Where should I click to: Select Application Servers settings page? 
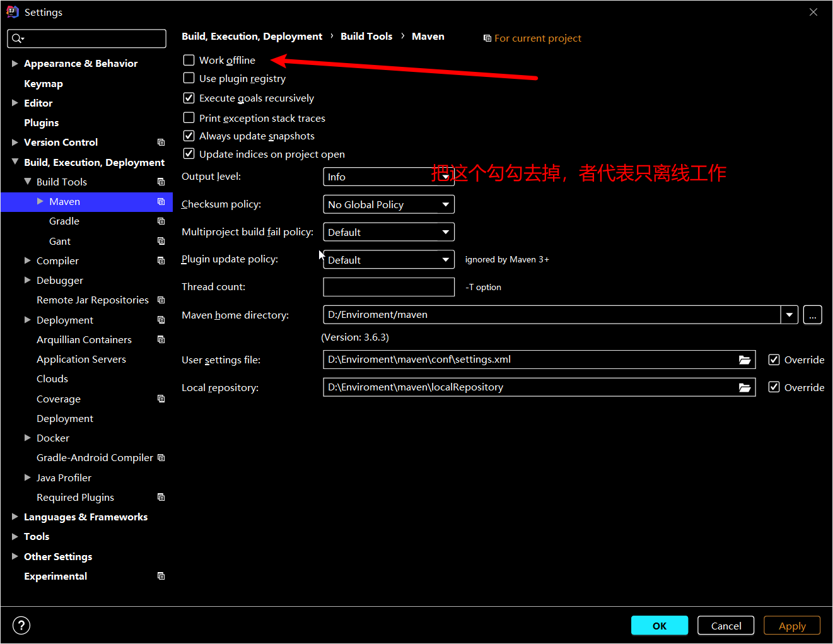pos(81,359)
